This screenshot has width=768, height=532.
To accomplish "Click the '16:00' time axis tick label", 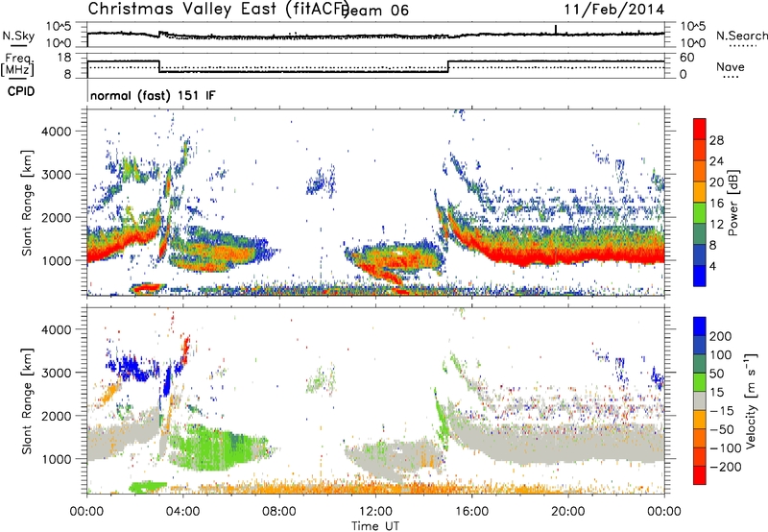I will click(x=471, y=512).
